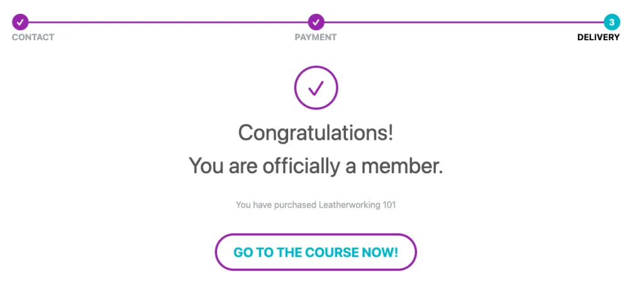Select the DELIVERY step label
The height and width of the screenshot is (294, 644).
(599, 37)
